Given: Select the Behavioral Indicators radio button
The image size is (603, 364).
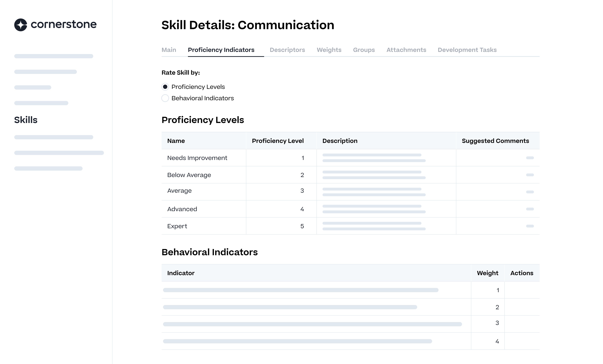Looking at the screenshot, I should tap(165, 98).
